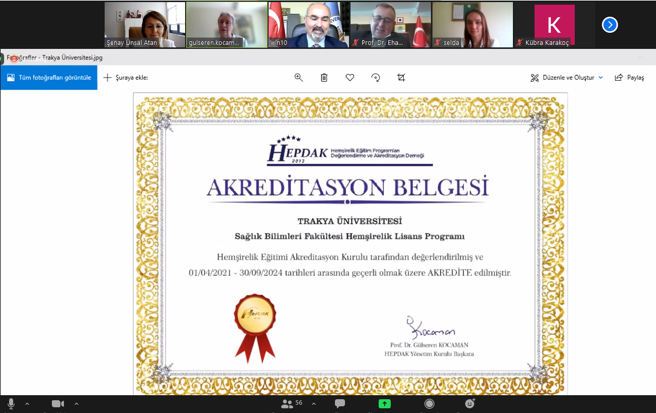
Task: Click the zoom magnifier icon in Photos toolbar
Action: click(298, 77)
